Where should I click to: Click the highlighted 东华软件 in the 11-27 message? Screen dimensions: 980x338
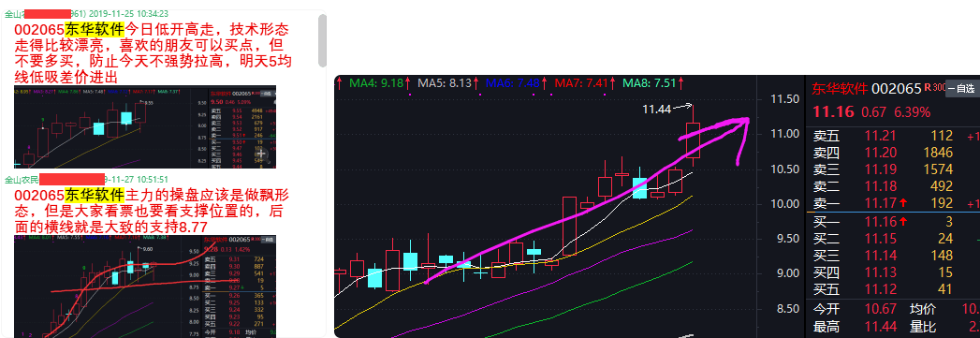(95, 195)
